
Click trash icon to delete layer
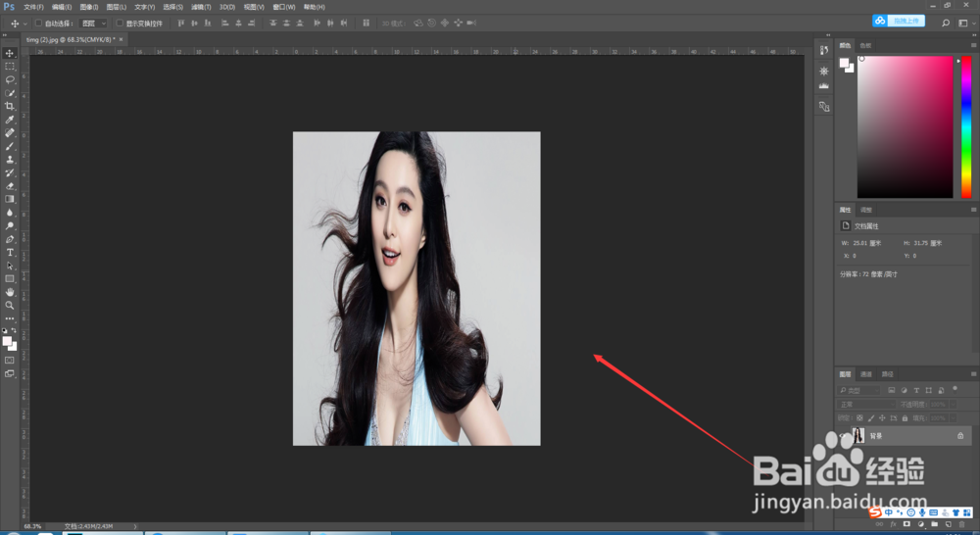(x=962, y=524)
